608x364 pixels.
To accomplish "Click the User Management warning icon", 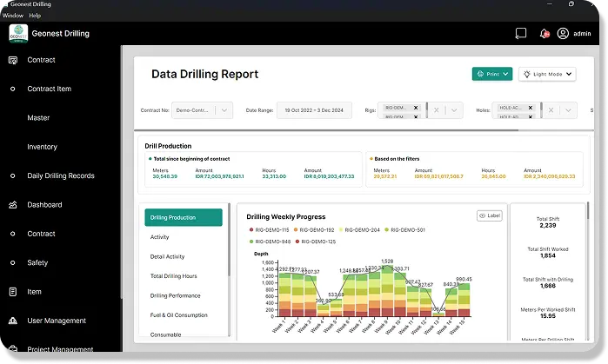I will [x=12, y=321].
